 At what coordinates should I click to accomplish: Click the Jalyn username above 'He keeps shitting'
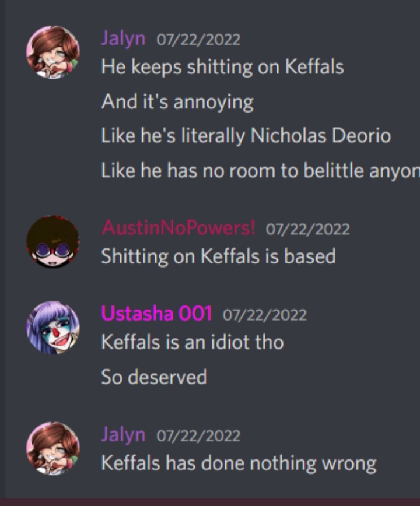123,38
